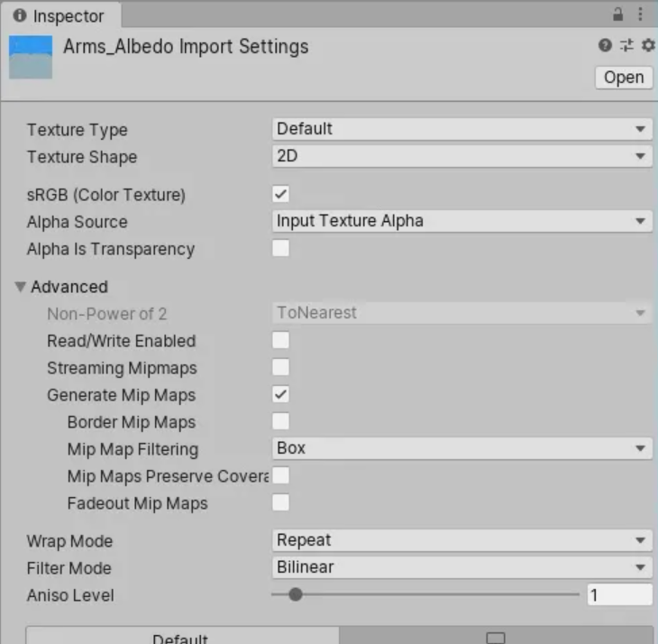Click the Arms_Albedo texture thumbnail
This screenshot has width=658, height=644.
click(x=31, y=57)
